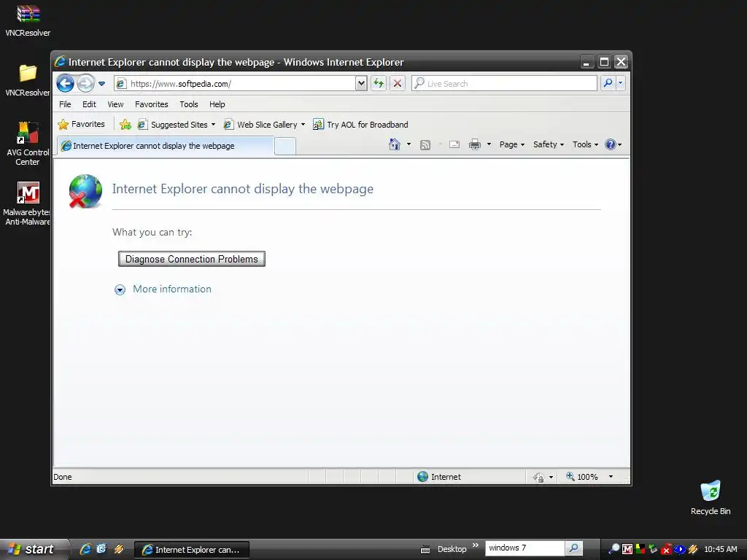The height and width of the screenshot is (560, 747).
Task: Click the 100% zoom level button
Action: tap(581, 477)
